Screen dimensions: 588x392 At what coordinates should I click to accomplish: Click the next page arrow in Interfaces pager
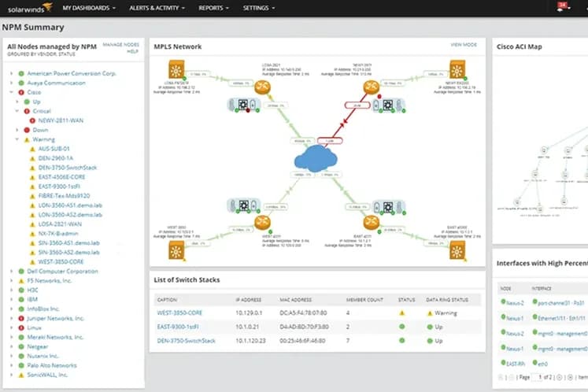(x=559, y=377)
